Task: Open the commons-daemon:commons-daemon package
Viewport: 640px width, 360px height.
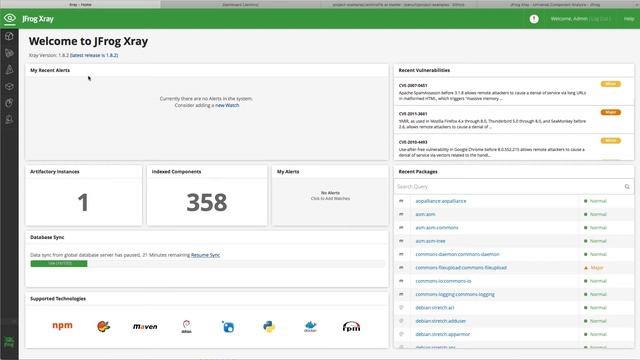Action: (x=457, y=254)
